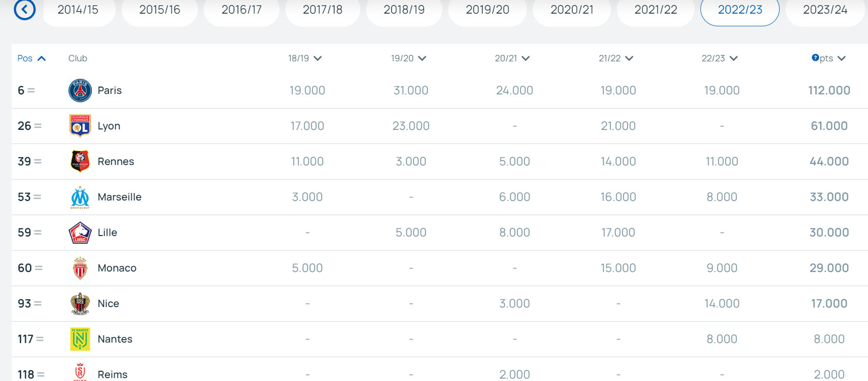The width and height of the screenshot is (868, 381).
Task: Click the Lyon club logo
Action: (x=80, y=126)
